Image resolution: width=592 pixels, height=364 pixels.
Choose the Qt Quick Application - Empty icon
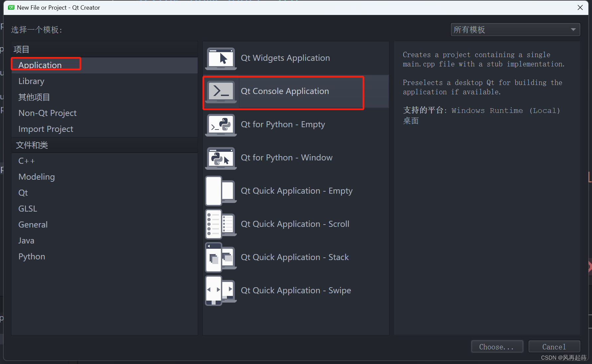pyautogui.click(x=221, y=191)
